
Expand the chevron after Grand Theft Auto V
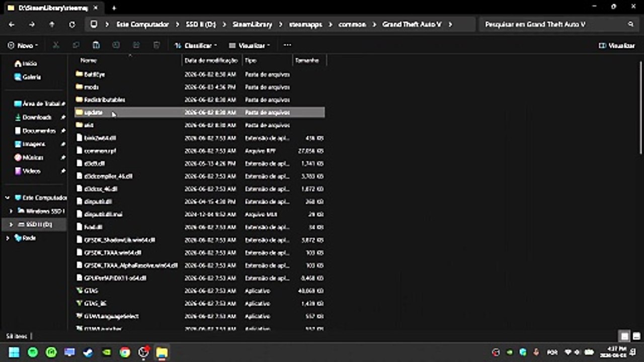450,24
